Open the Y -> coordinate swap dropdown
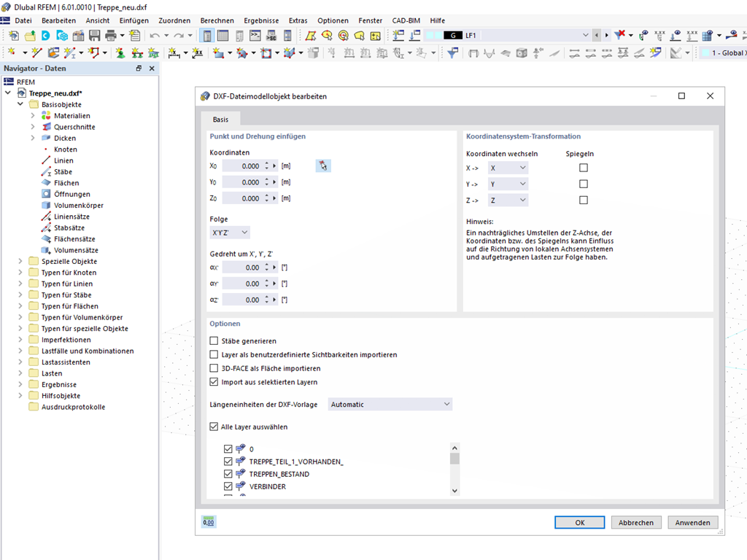 tap(508, 184)
